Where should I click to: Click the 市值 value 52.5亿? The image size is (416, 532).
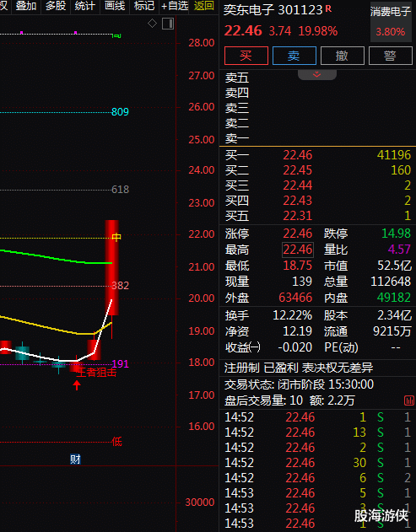coord(394,266)
